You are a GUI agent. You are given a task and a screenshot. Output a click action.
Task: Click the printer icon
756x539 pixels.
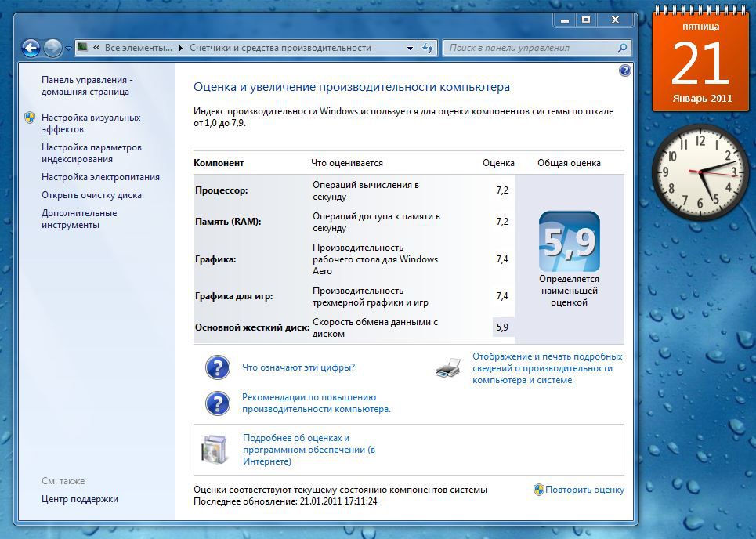[448, 368]
